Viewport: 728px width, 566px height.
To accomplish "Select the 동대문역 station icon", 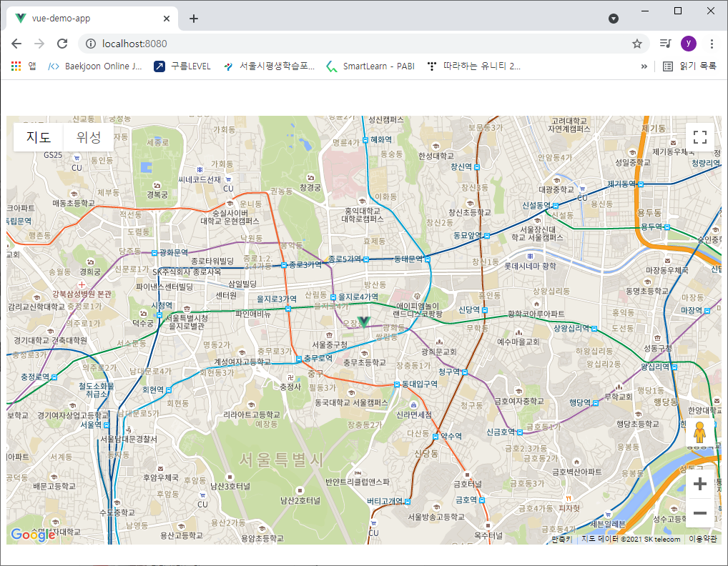I will 428,259.
